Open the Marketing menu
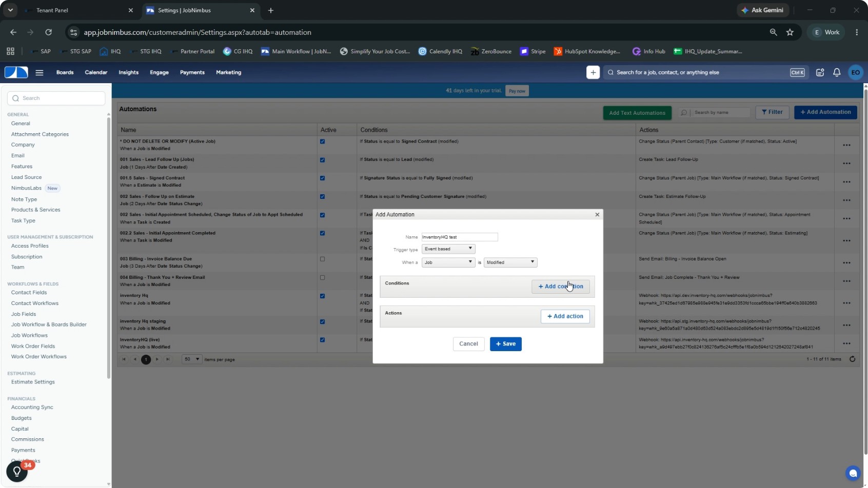Viewport: 868px width, 488px height. coord(228,72)
